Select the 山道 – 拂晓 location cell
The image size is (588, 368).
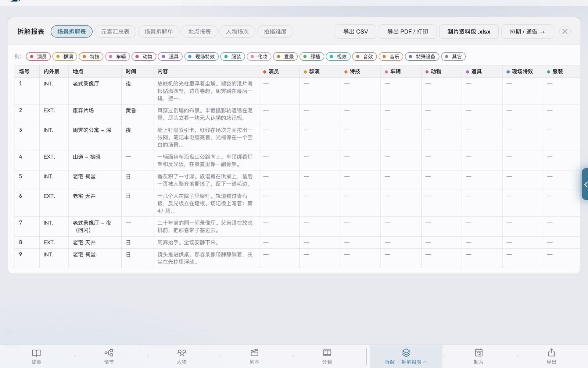pyautogui.click(x=95, y=160)
